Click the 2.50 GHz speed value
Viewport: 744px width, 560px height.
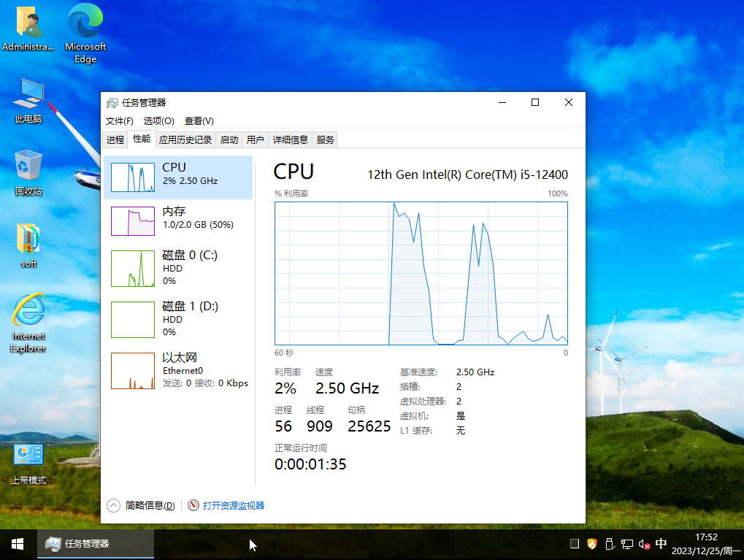tap(348, 388)
